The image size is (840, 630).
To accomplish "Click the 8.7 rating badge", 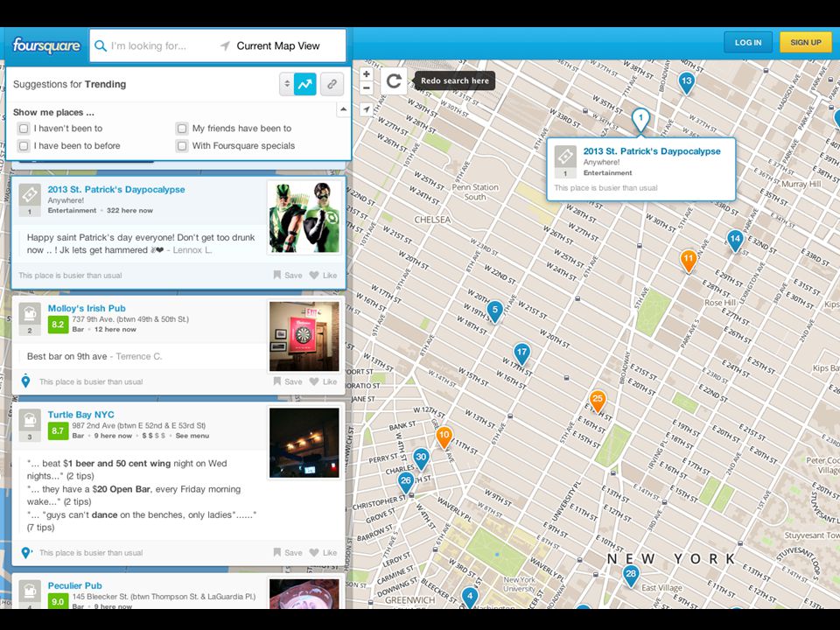I will pyautogui.click(x=58, y=430).
